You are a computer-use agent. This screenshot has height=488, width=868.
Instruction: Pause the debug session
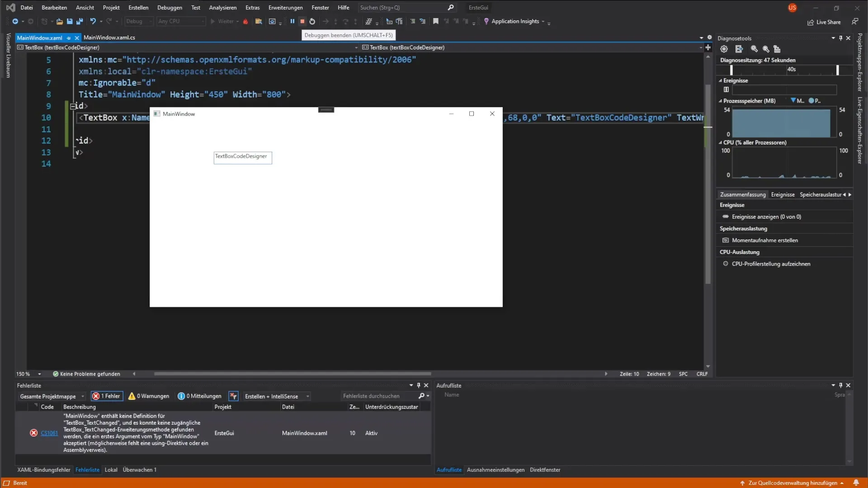pos(292,21)
